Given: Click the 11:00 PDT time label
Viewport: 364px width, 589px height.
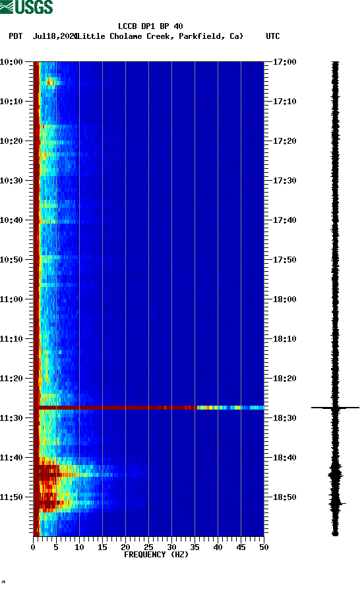Looking at the screenshot, I should coord(11,299).
